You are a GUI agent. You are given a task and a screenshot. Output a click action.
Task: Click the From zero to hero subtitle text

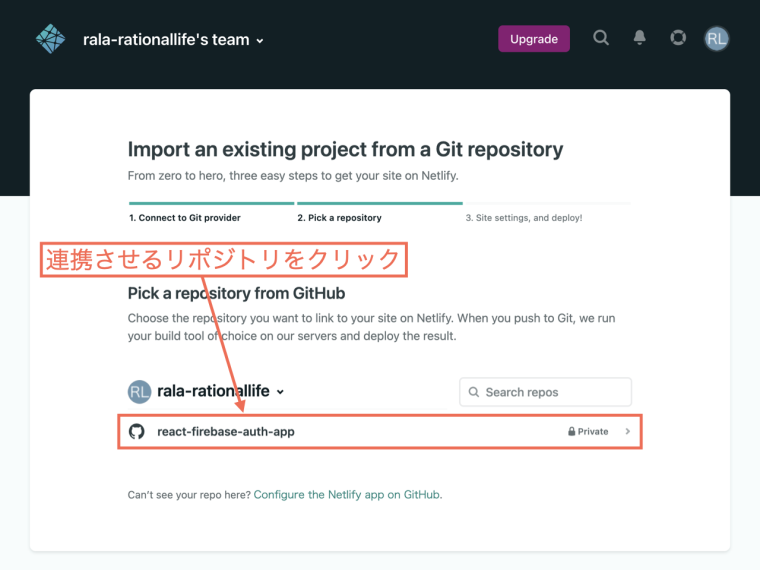coord(293,175)
